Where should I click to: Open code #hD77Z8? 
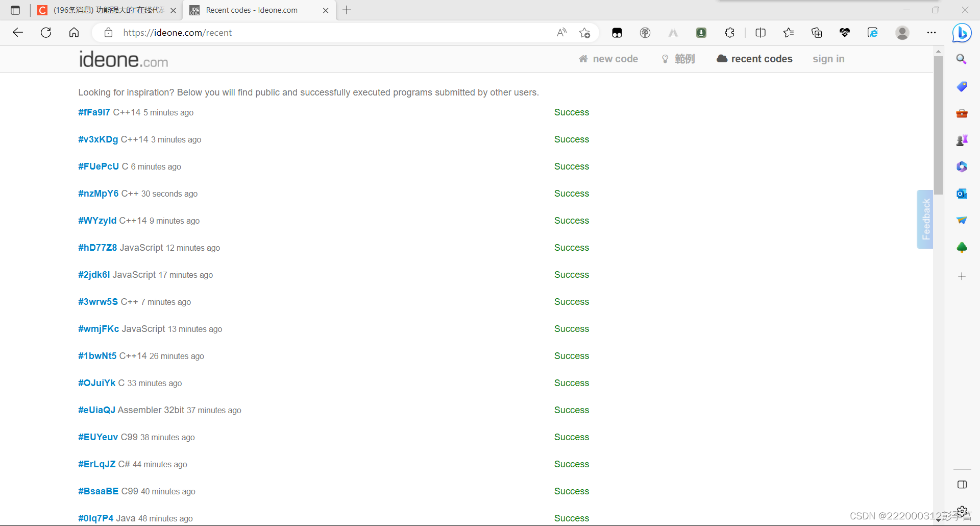pyautogui.click(x=97, y=248)
